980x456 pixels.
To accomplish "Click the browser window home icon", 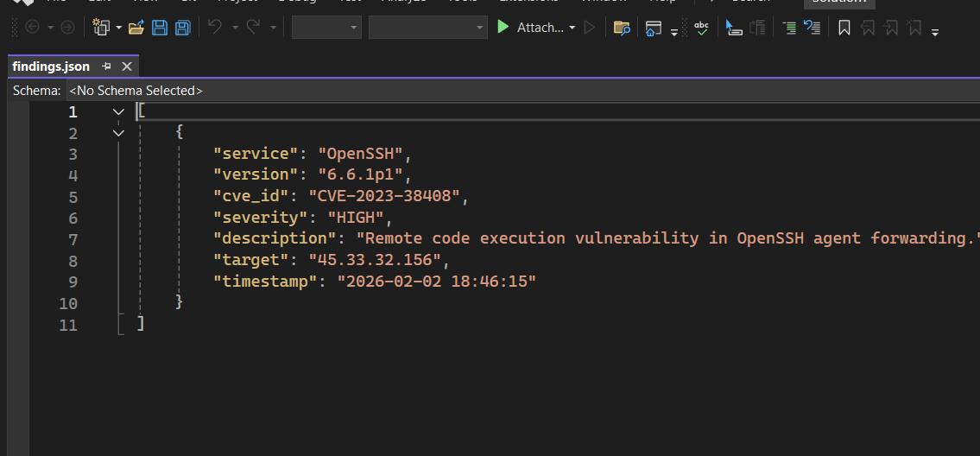I will 653,28.
